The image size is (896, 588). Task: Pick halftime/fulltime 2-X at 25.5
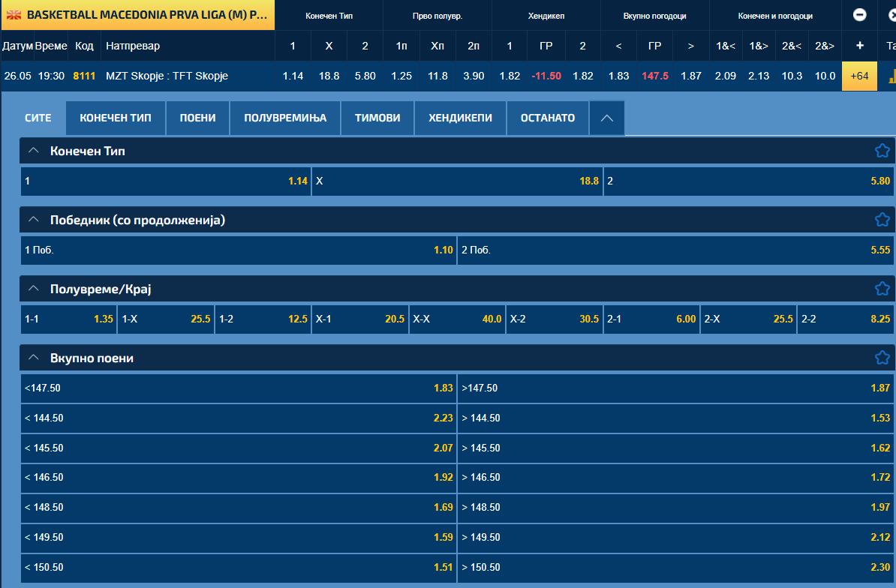click(749, 319)
